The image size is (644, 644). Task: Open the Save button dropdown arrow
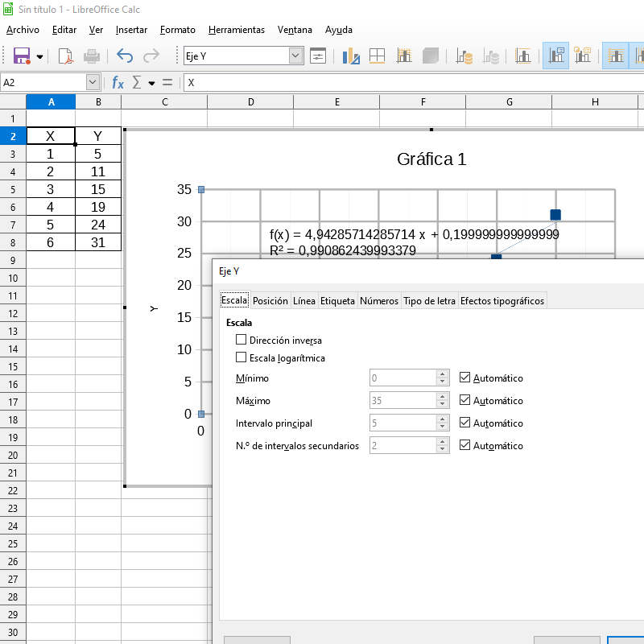pyautogui.click(x=39, y=56)
